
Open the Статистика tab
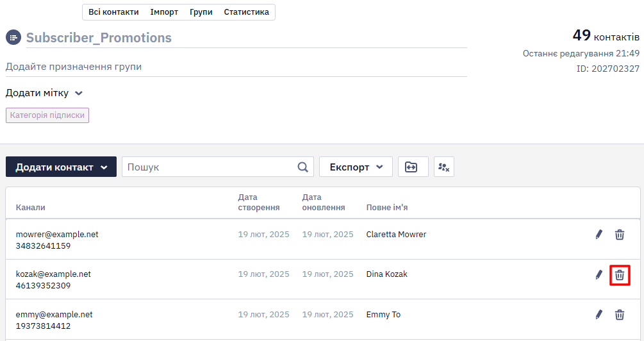(247, 12)
